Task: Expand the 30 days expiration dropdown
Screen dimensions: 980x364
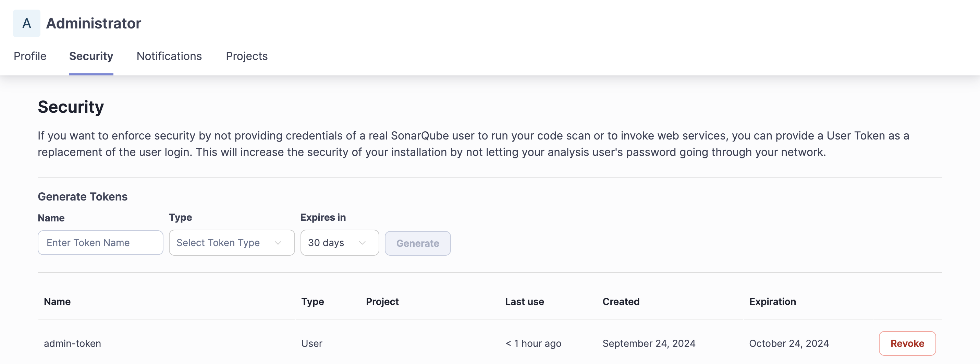Action: [339, 243]
